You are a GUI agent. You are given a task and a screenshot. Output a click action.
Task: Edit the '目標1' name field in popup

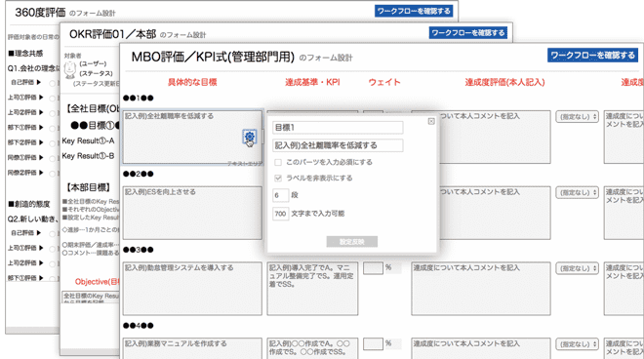[x=338, y=128]
